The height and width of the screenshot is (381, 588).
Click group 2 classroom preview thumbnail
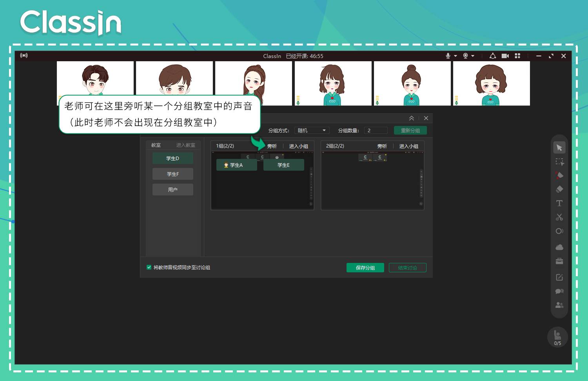tap(372, 180)
